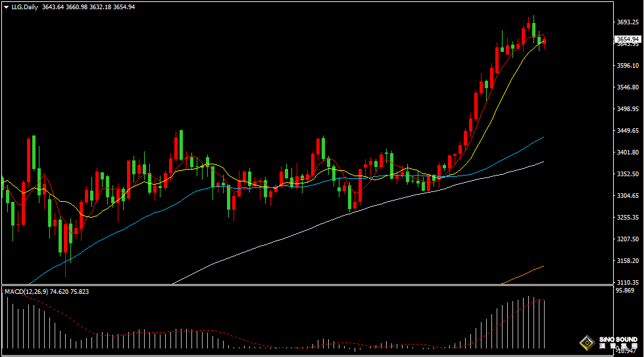This screenshot has height=357, width=644.
Task: Click the 3693.25 price axis label
Action: 628,22
